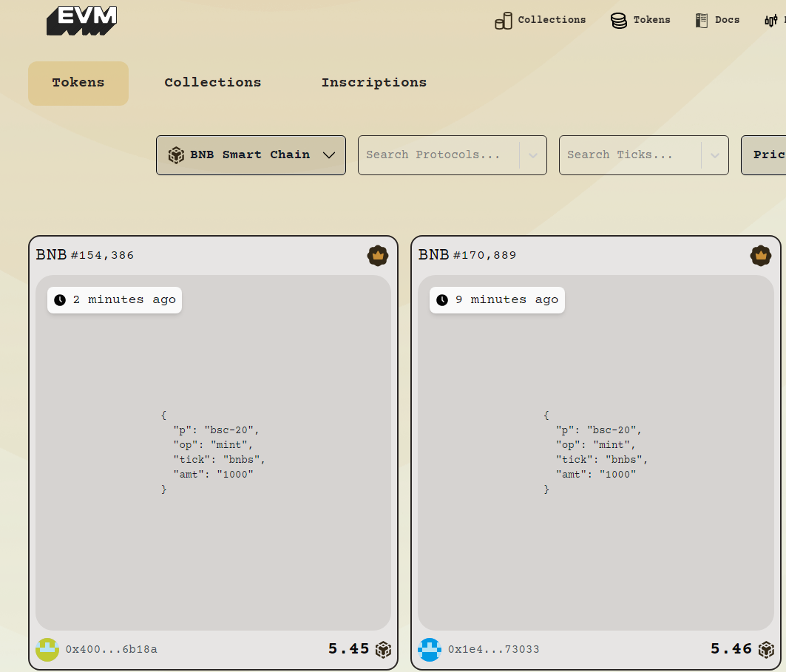Expand the Search Protocols dropdown arrow
This screenshot has height=672, width=786.
pyautogui.click(x=533, y=155)
